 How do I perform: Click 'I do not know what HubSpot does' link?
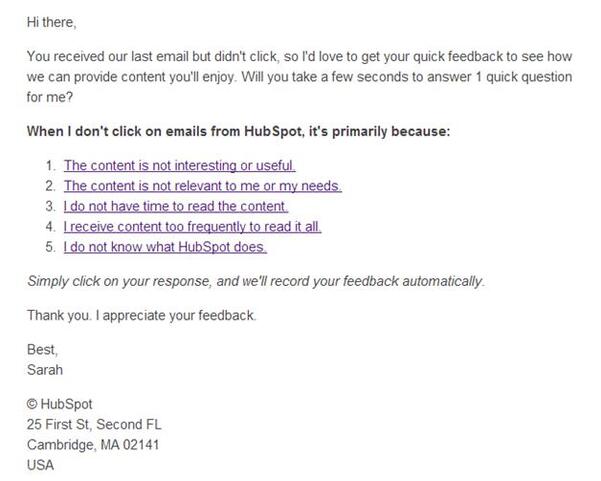[x=165, y=247]
